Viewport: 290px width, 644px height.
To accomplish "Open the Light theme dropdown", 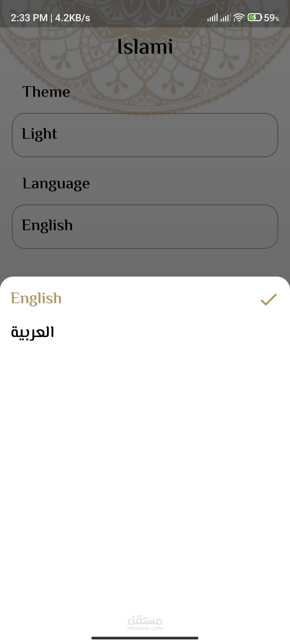I will click(x=145, y=135).
